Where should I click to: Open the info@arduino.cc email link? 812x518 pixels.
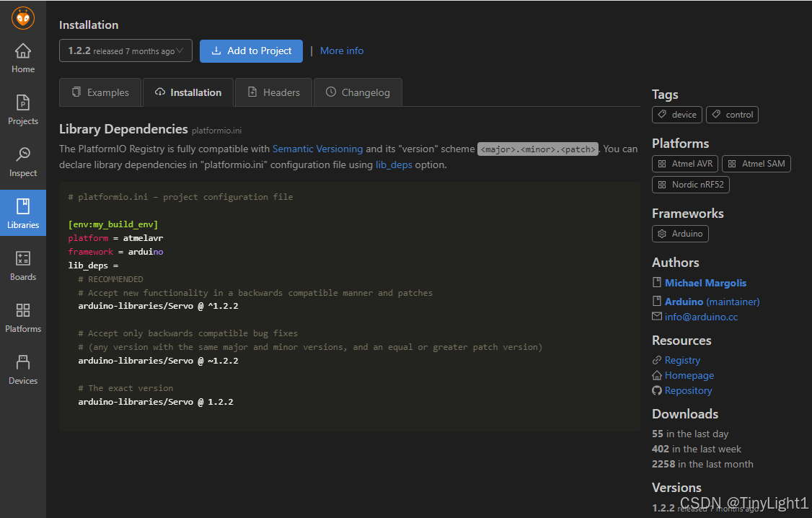click(701, 317)
